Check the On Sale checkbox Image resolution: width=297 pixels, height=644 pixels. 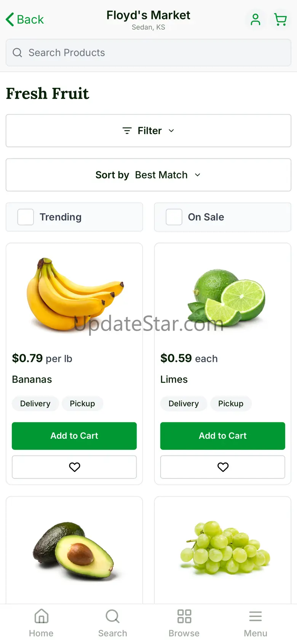[x=174, y=217]
